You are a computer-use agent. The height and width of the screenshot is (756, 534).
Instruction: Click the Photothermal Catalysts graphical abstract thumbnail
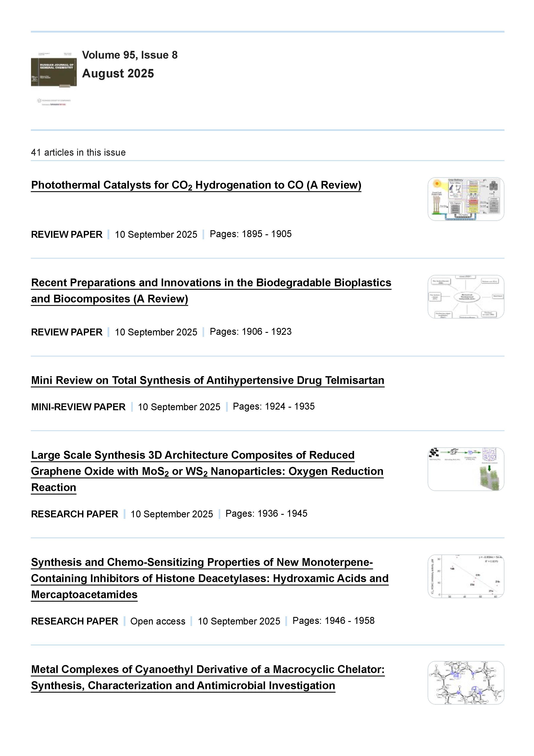[465, 199]
